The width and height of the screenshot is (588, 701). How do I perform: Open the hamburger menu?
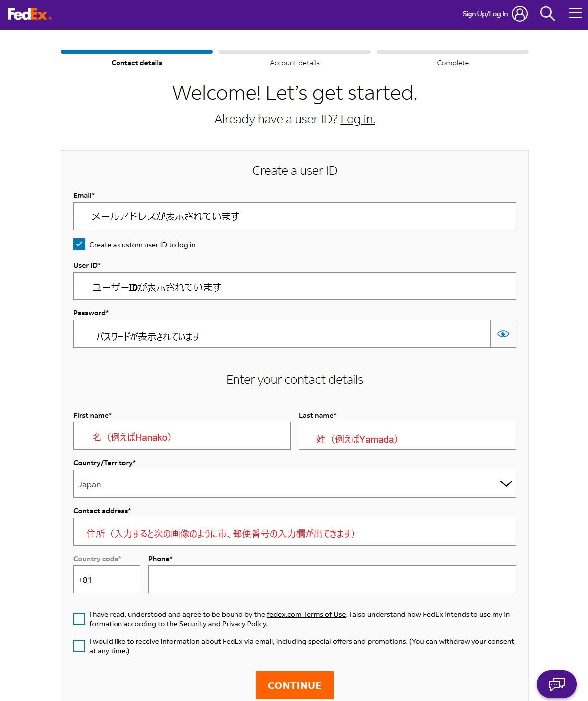click(x=575, y=13)
